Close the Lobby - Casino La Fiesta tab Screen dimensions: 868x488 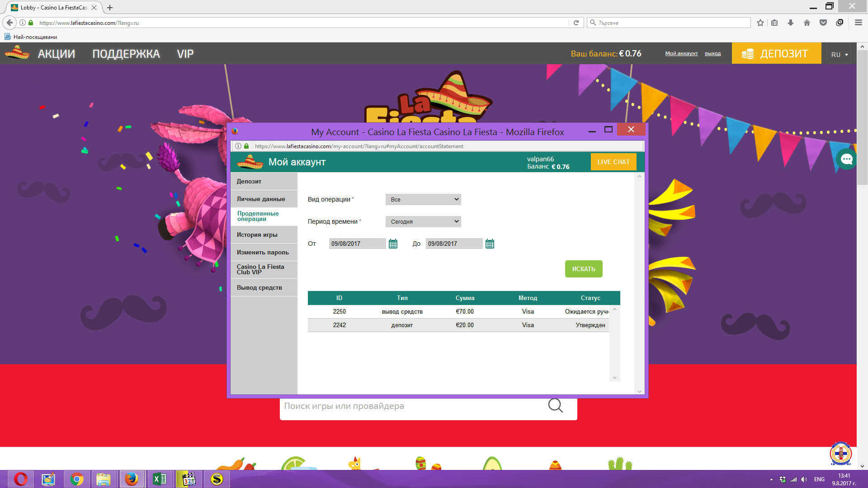(x=94, y=8)
